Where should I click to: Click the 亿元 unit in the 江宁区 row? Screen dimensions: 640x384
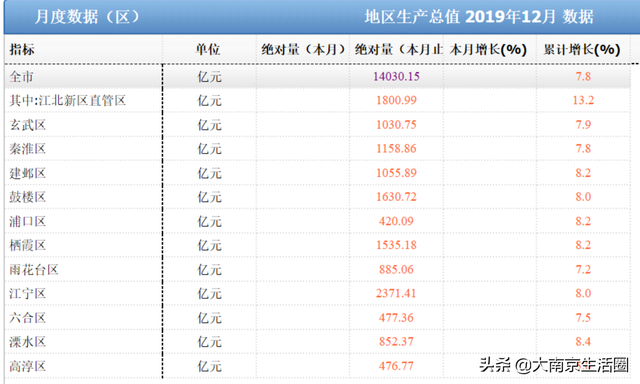(209, 293)
